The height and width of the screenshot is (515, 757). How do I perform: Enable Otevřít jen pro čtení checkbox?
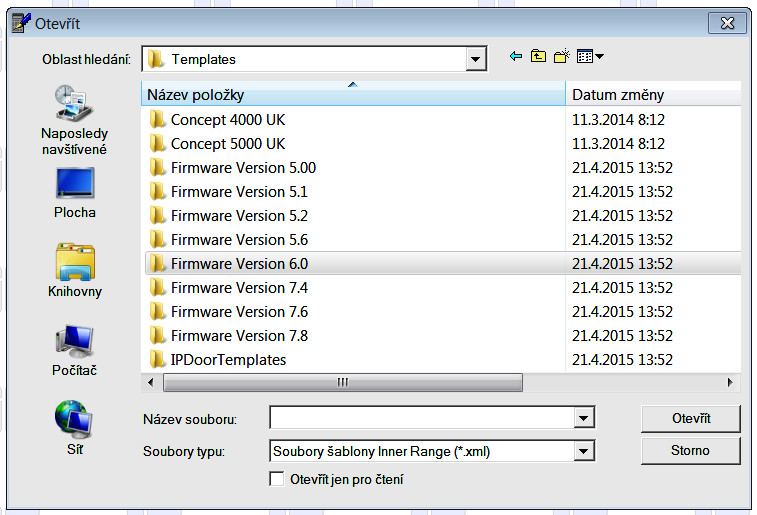278,479
